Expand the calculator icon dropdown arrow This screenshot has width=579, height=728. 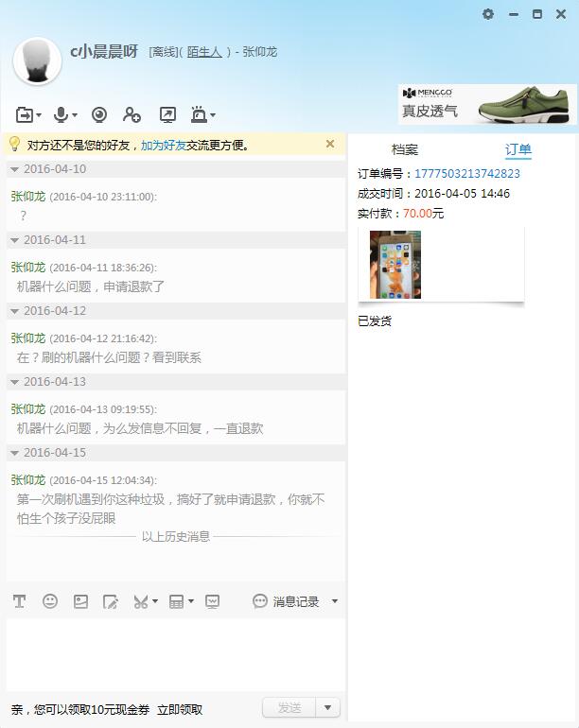click(x=191, y=601)
